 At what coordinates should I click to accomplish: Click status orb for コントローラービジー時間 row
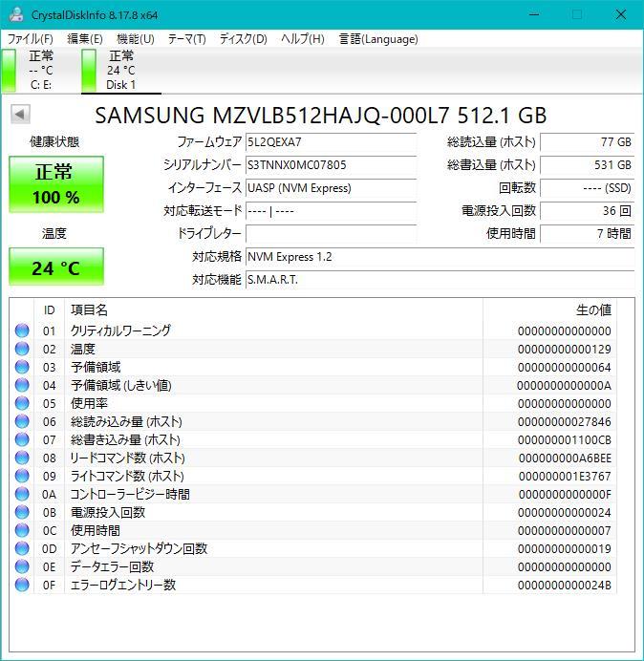pyautogui.click(x=22, y=494)
